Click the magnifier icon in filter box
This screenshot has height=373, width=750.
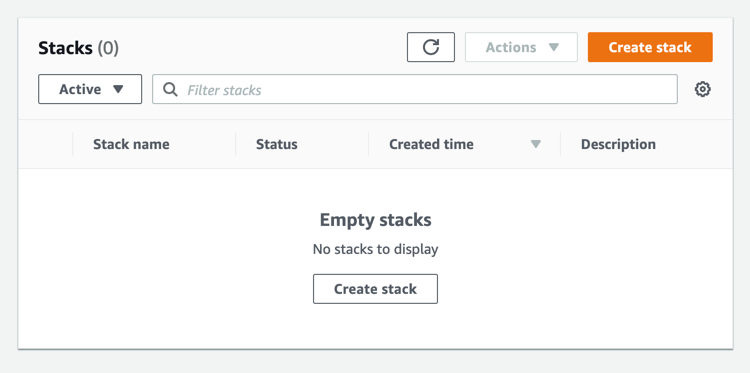pos(170,89)
